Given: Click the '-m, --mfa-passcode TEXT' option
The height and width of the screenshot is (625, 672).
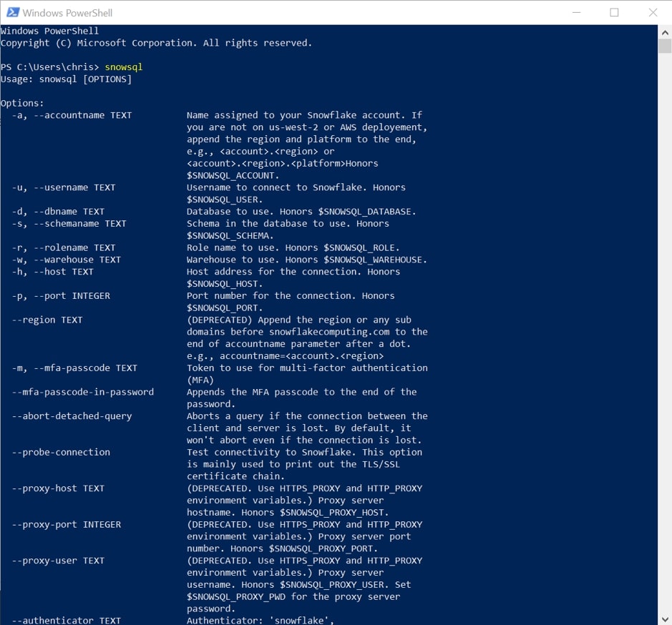Looking at the screenshot, I should tap(74, 368).
